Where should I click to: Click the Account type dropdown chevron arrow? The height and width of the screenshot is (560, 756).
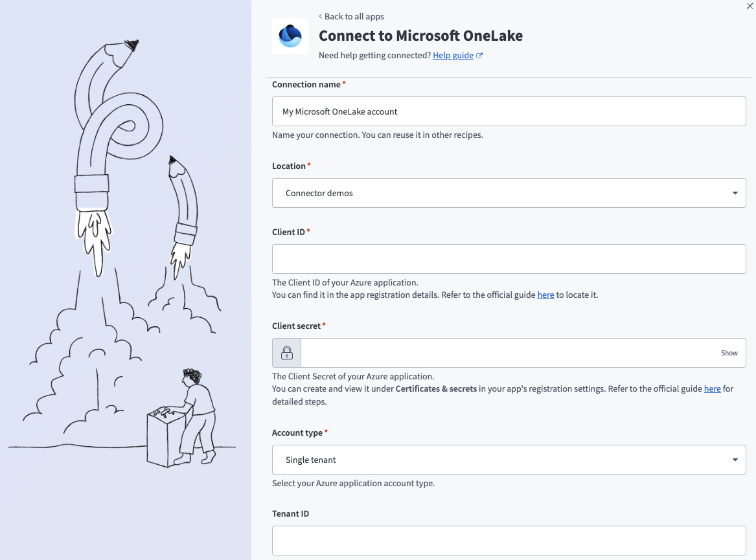[x=735, y=460]
